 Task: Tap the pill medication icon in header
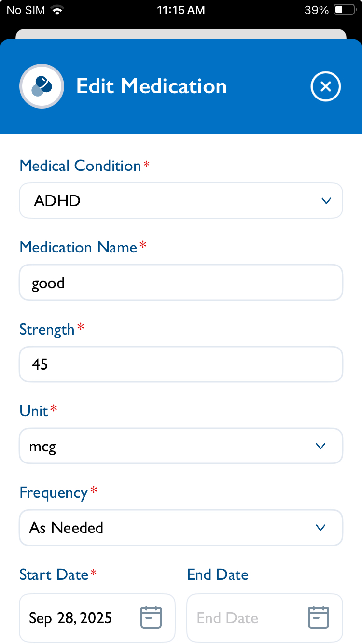pyautogui.click(x=42, y=86)
